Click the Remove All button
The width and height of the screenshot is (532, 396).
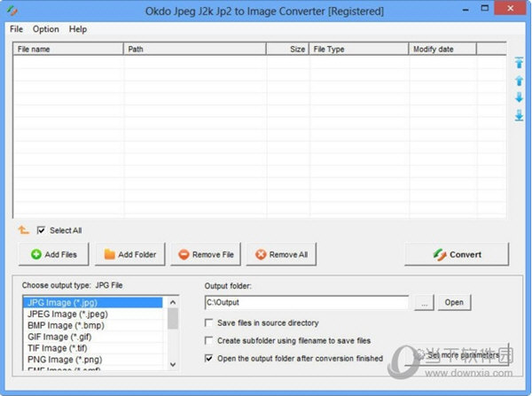(281, 254)
